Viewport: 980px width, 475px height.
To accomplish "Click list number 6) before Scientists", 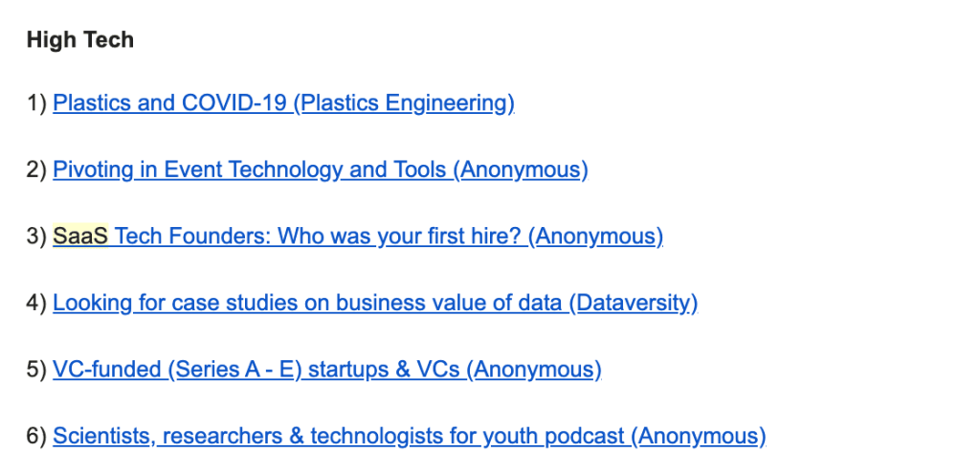I will pyautogui.click(x=37, y=436).
